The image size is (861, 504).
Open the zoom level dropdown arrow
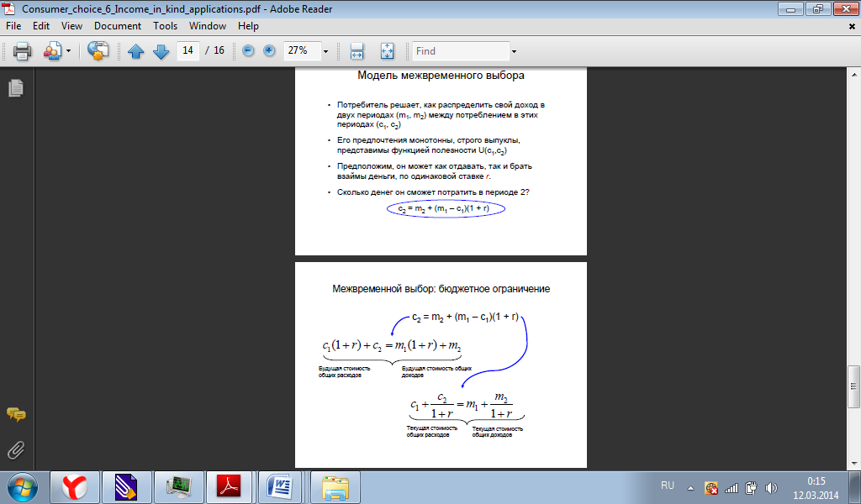325,51
